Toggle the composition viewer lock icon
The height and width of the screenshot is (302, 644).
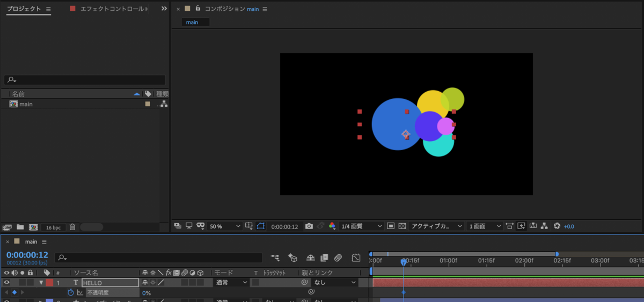point(198,9)
